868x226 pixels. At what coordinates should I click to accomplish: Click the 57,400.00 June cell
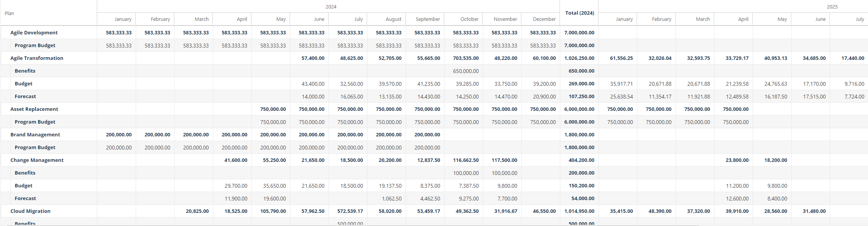(313, 58)
